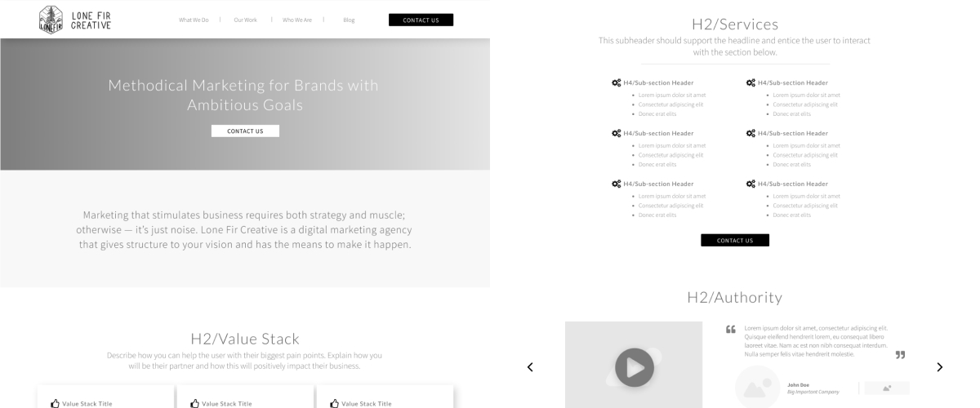The height and width of the screenshot is (408, 980).
Task: Click 'This subheader should support the headline' text
Action: (734, 46)
